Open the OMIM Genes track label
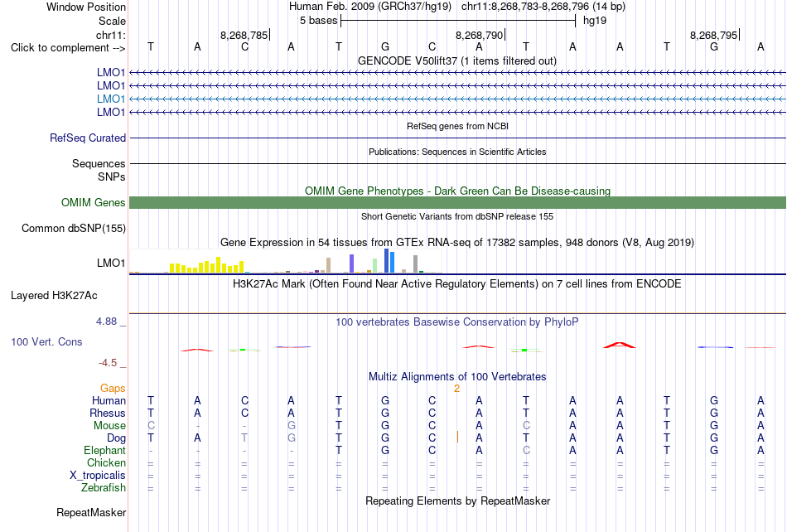 point(94,202)
